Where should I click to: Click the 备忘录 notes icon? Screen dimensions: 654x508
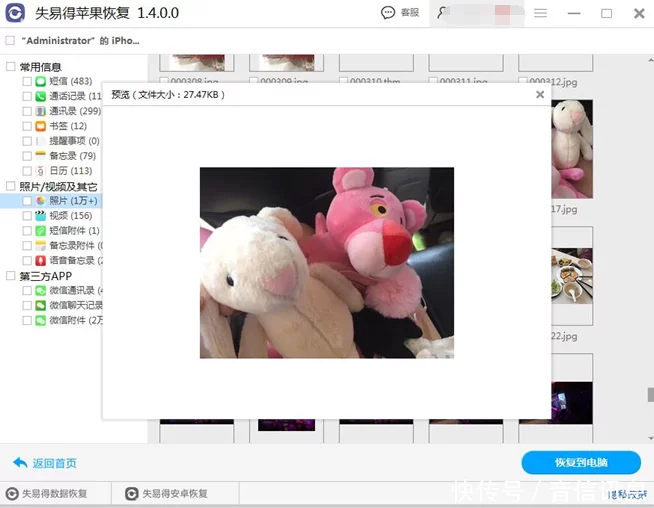tap(40, 156)
